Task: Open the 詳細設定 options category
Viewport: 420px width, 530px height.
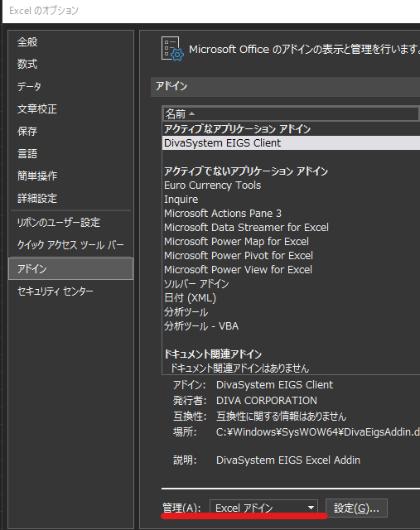Action: (x=70, y=198)
